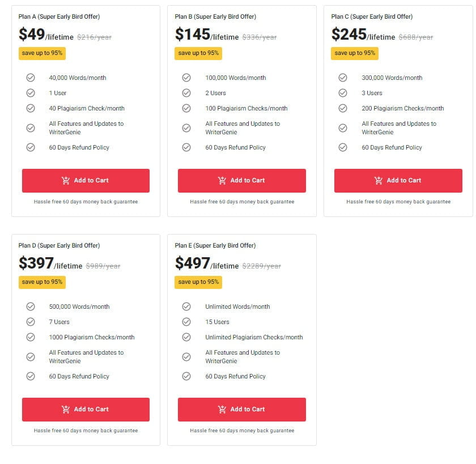This screenshot has width=476, height=464.
Task: Click checkmark icon beside Unlimited Words/month
Action: tap(186, 307)
